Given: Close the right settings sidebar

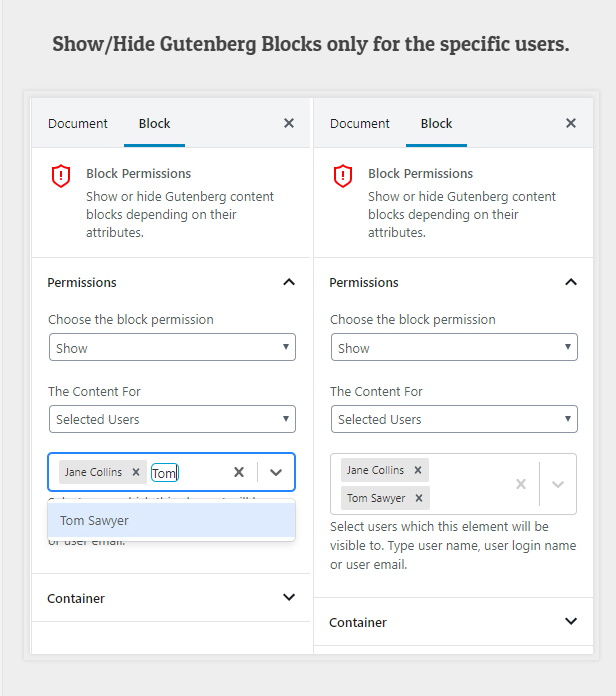Looking at the screenshot, I should pos(571,123).
